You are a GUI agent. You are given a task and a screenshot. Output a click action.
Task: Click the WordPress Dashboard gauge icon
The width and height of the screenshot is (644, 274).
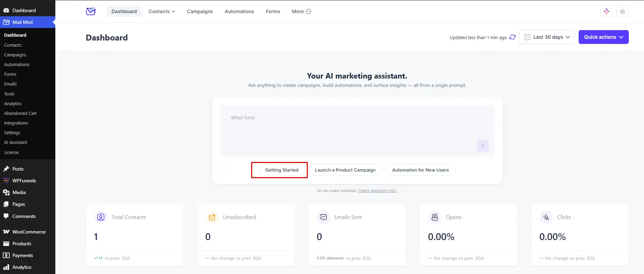(6, 10)
